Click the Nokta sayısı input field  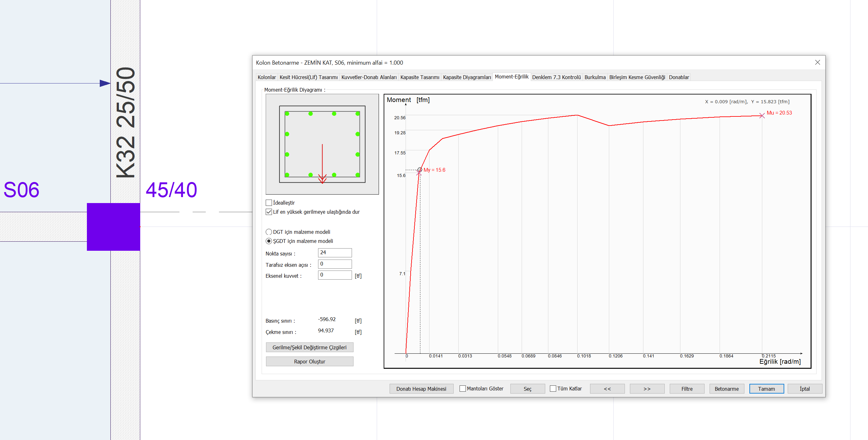pyautogui.click(x=335, y=253)
